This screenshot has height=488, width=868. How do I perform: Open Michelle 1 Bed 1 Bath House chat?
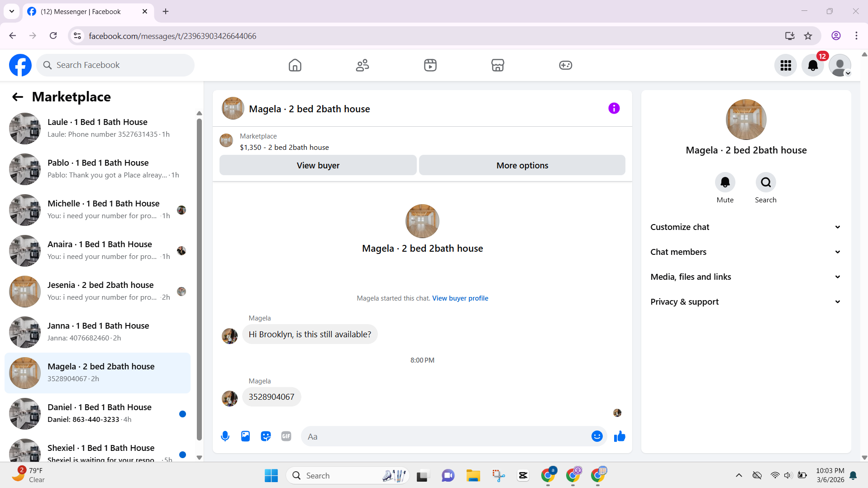97,210
